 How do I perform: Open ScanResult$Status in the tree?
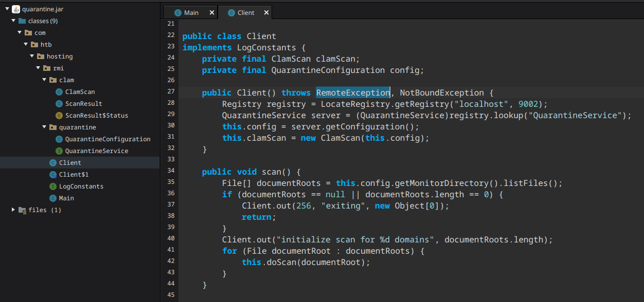(97, 116)
